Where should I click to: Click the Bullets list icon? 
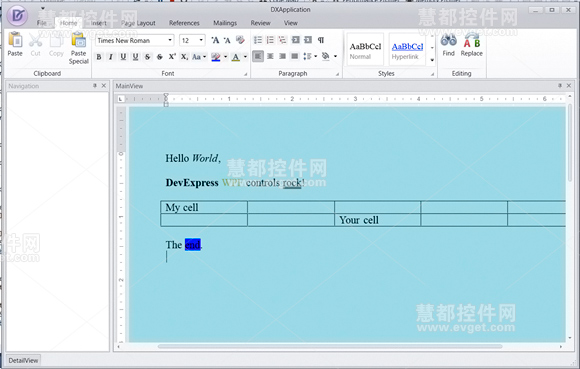pyautogui.click(x=258, y=40)
